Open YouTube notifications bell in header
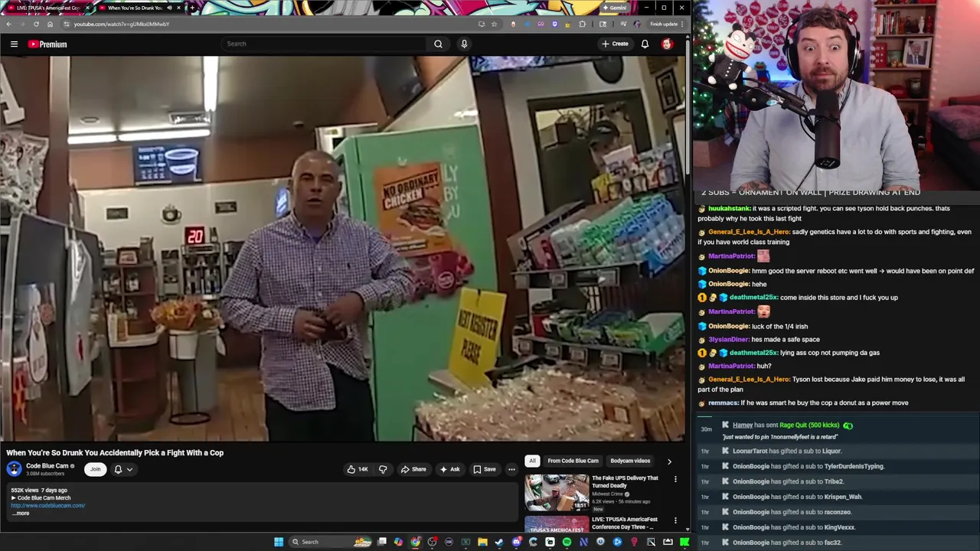The height and width of the screenshot is (551, 980). tap(645, 44)
